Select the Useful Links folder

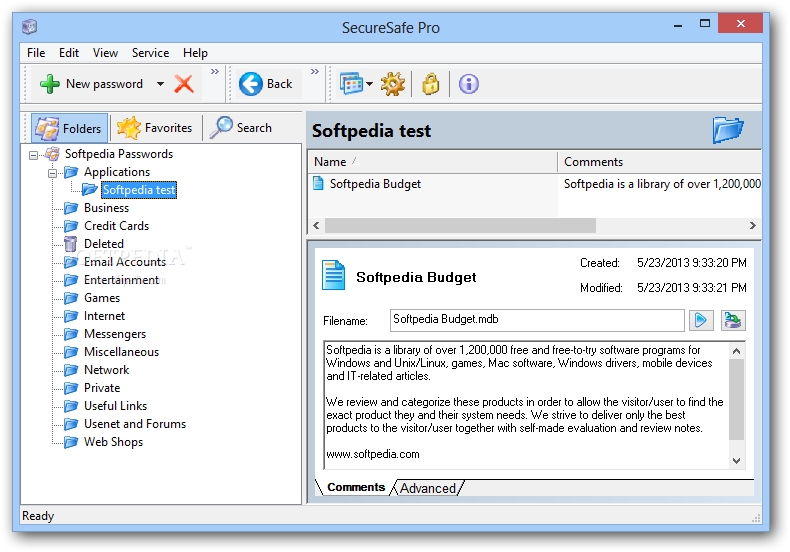(x=115, y=406)
